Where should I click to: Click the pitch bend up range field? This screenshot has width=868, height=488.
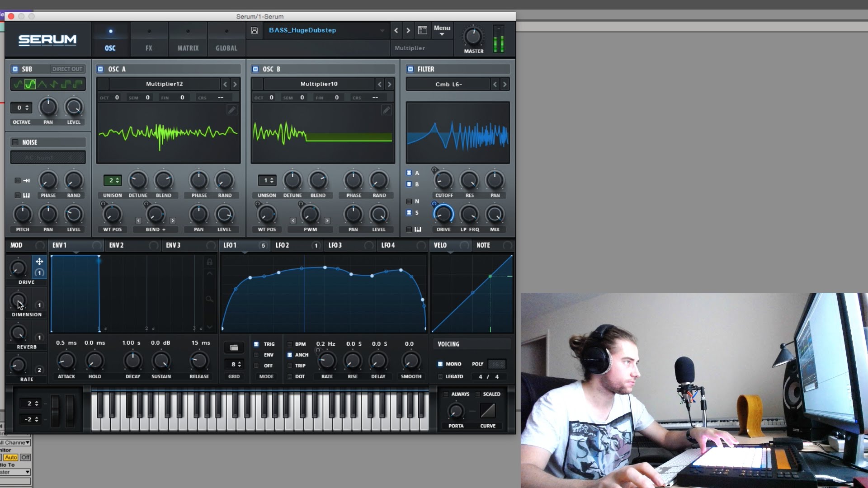click(x=29, y=404)
